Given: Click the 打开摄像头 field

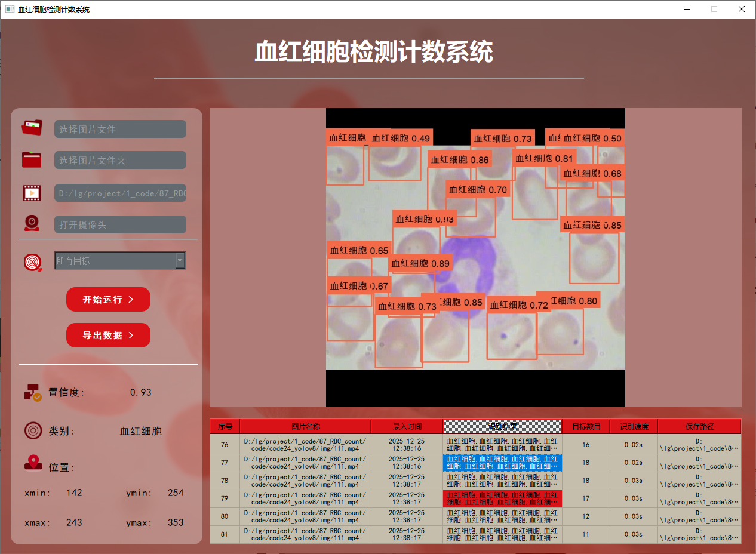Looking at the screenshot, I should [120, 224].
